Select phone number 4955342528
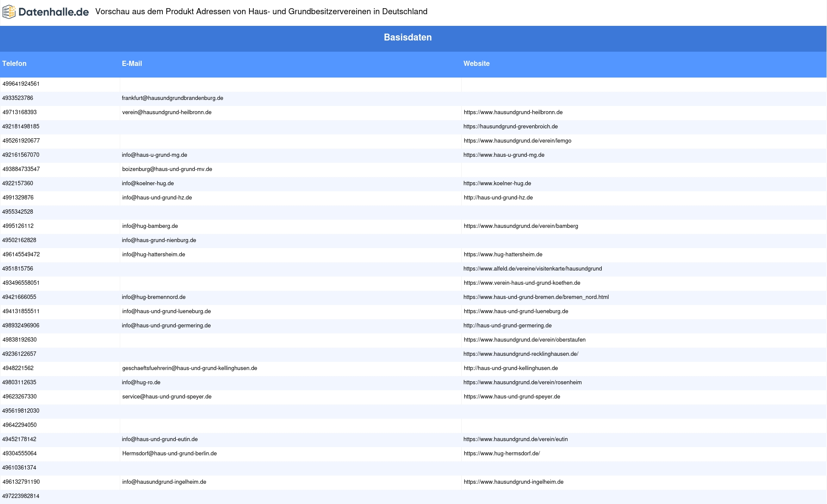Screen dimensions: 827x504 point(18,212)
